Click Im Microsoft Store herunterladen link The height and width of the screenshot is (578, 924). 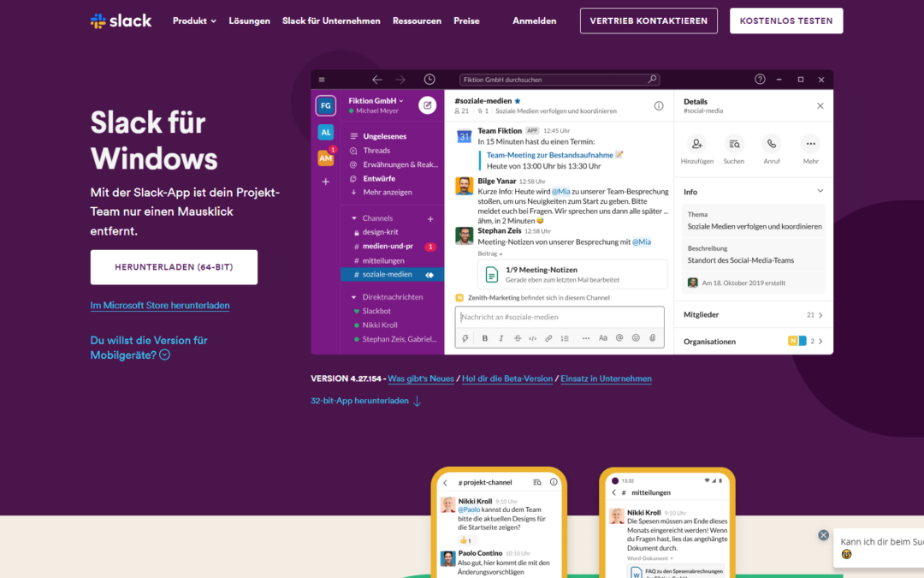(x=160, y=306)
